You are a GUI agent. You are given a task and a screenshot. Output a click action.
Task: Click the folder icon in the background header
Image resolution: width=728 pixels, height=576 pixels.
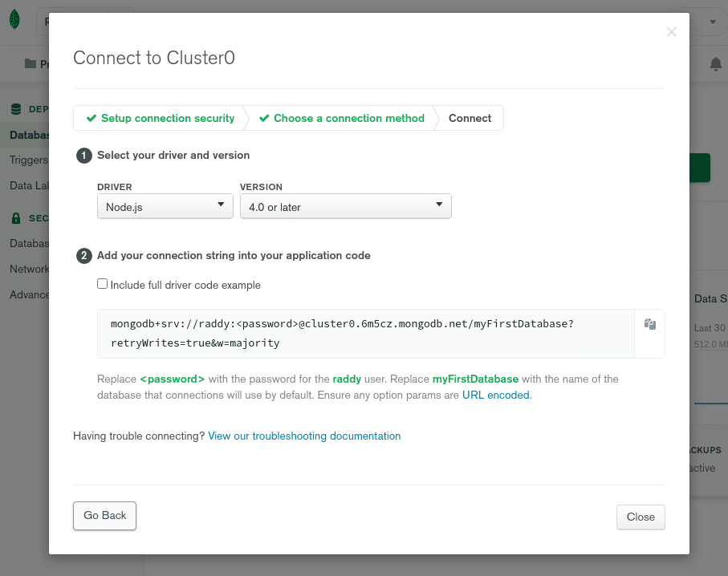(31, 63)
